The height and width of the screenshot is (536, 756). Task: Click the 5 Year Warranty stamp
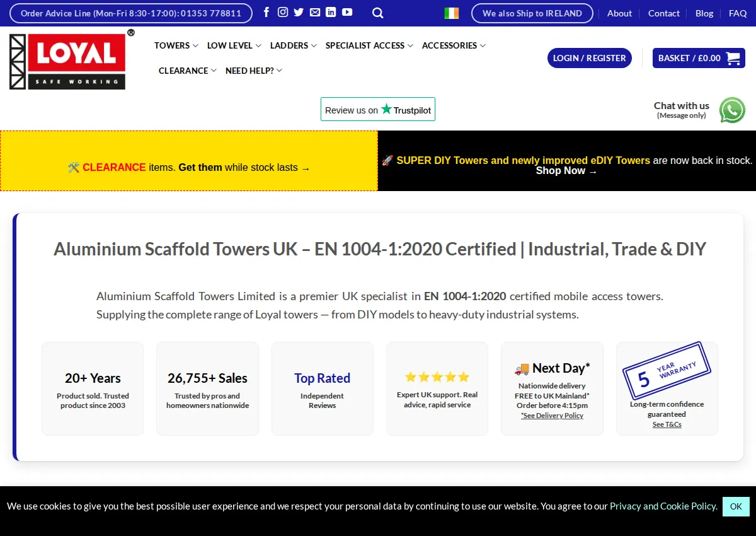click(667, 371)
